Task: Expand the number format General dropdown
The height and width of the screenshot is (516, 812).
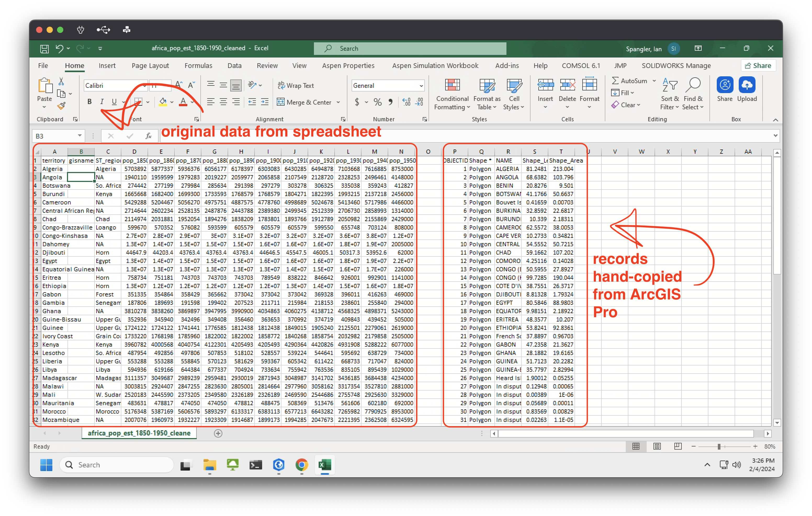Action: pos(421,86)
